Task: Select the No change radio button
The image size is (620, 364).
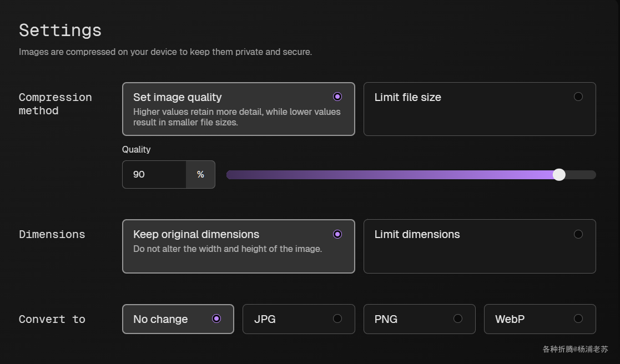Action: [x=216, y=318]
